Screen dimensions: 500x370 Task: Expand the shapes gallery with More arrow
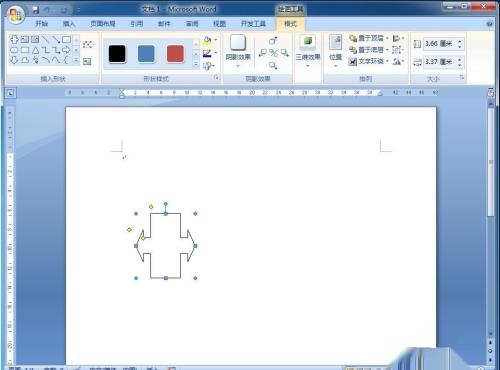point(76,60)
